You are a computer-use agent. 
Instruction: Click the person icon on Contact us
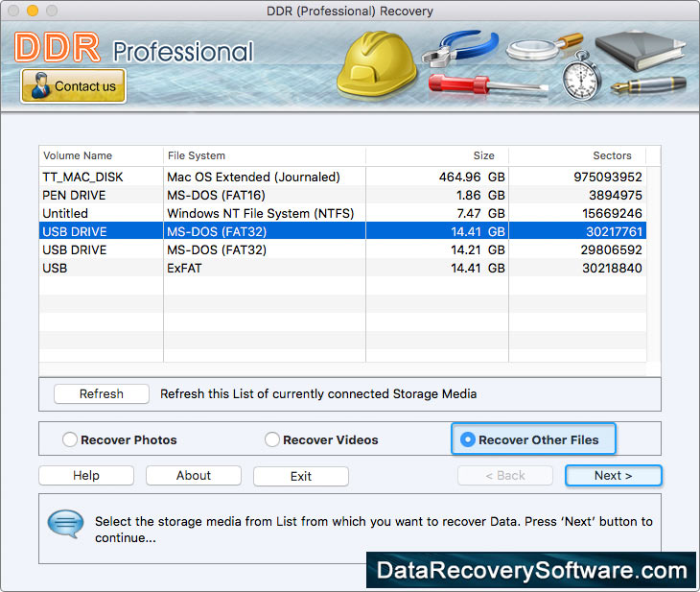(40, 85)
